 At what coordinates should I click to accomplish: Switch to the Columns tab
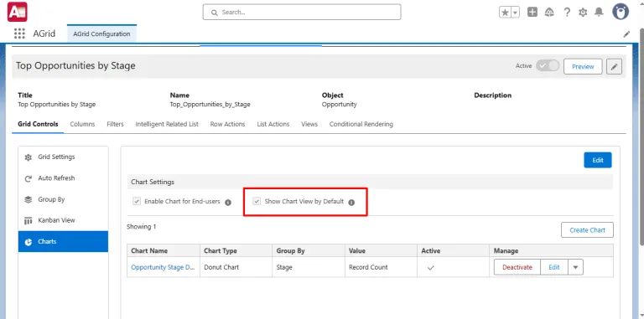tap(82, 124)
